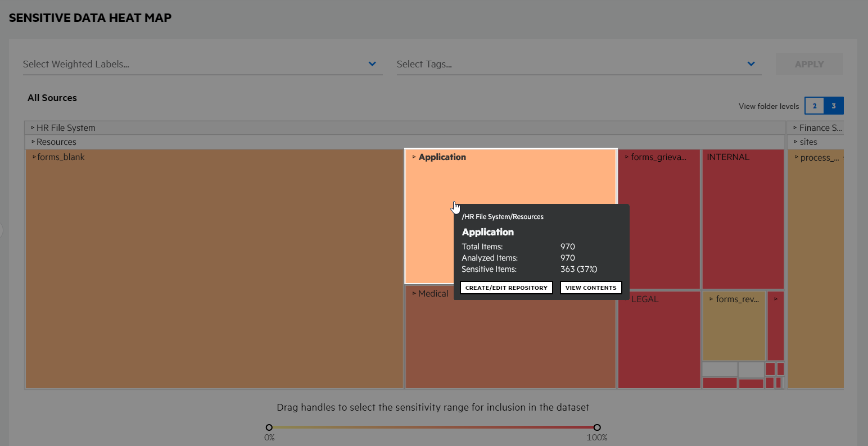Click the 100% sensitivity slider handle
The image size is (868, 446).
[x=597, y=427]
